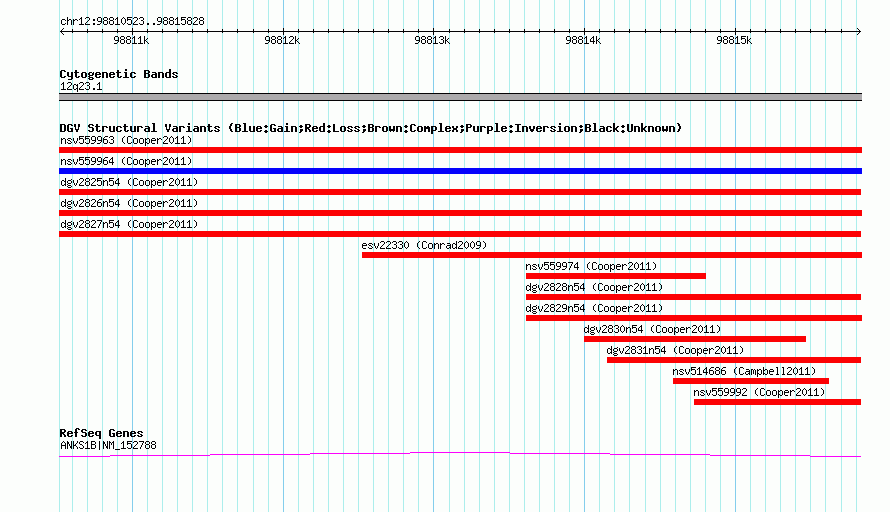Click the left arrow on the ruler
The height and width of the screenshot is (512, 890).
(x=62, y=31)
